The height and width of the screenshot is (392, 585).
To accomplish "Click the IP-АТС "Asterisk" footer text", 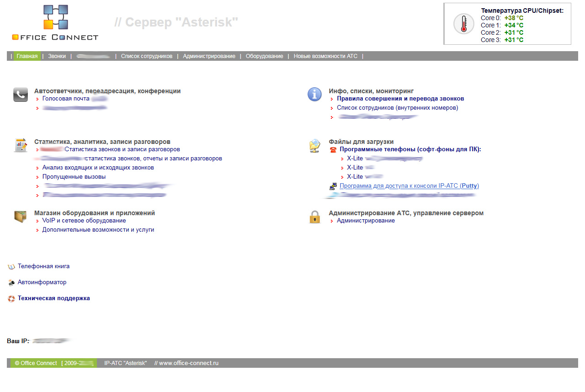I will click(x=126, y=363).
